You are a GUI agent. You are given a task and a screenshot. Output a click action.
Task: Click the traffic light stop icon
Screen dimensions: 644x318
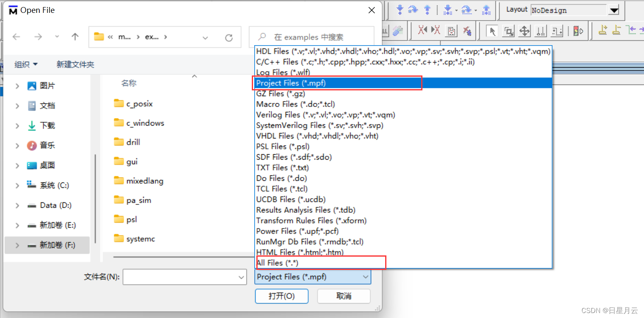pyautogui.click(x=578, y=31)
